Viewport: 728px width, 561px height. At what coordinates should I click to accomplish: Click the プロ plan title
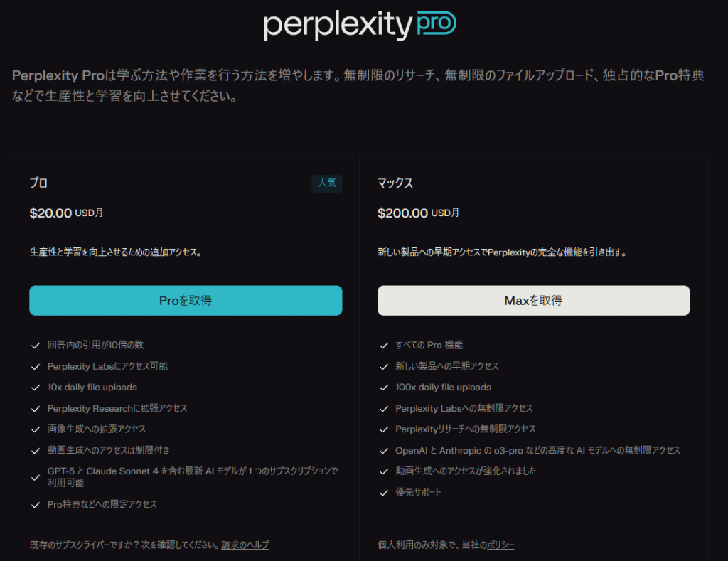coord(38,183)
